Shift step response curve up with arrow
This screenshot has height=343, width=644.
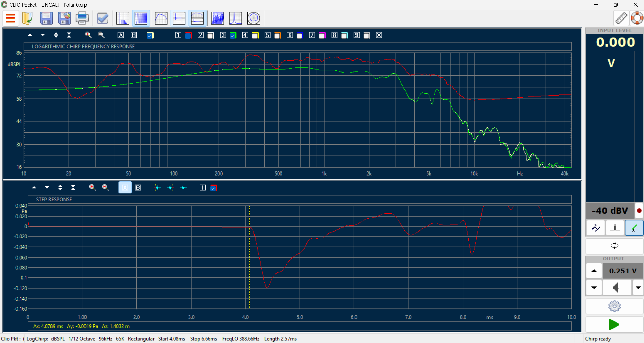[x=34, y=188]
